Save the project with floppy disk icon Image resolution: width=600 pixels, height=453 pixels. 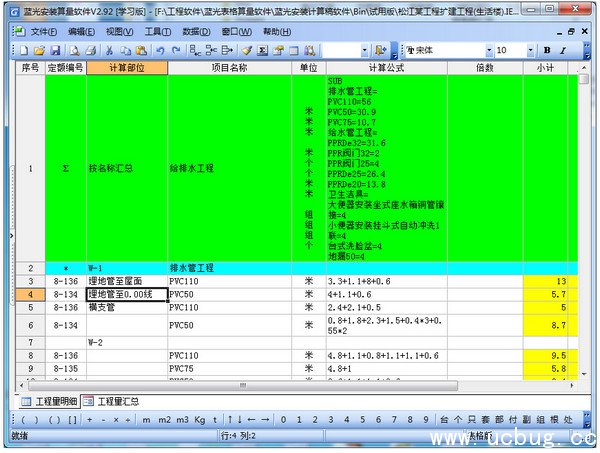click(x=55, y=51)
